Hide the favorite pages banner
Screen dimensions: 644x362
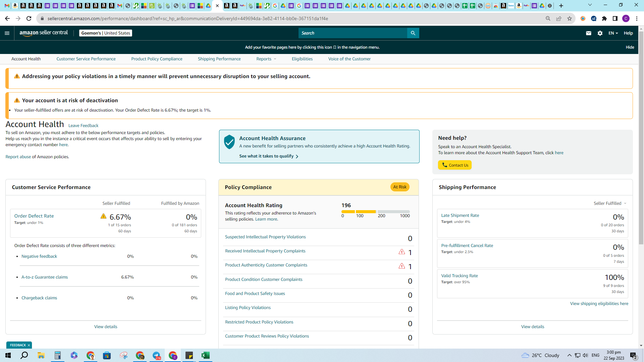(x=630, y=47)
